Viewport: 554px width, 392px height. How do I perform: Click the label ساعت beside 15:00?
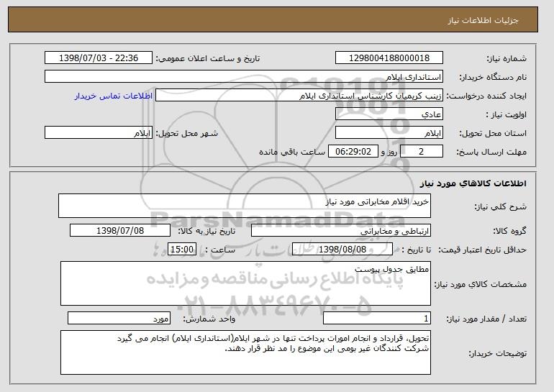220,250
